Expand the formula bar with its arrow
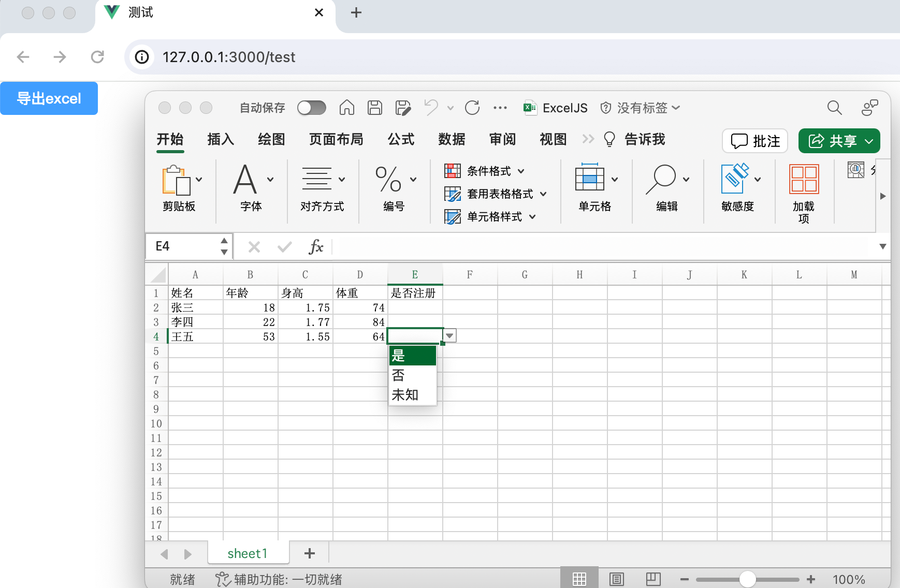 point(883,247)
